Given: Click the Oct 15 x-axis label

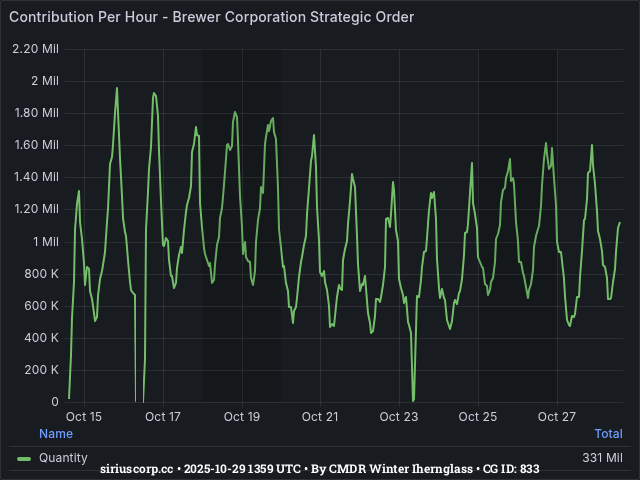Looking at the screenshot, I should tap(84, 417).
